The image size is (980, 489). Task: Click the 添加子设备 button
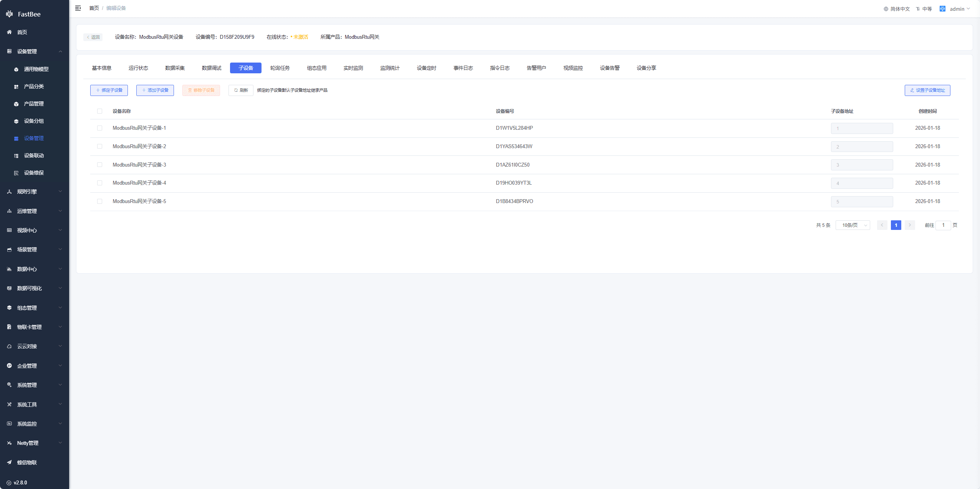pos(155,90)
